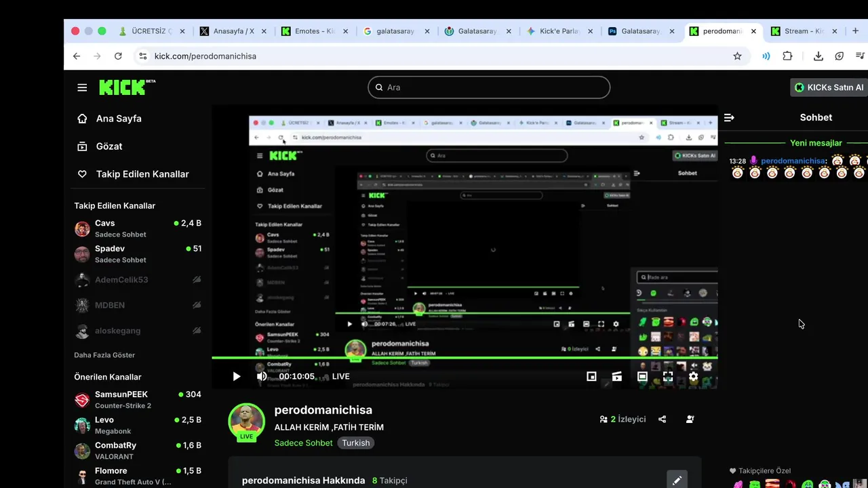Open Flomore recommended channel
Screen dimensions: 868x488
[138, 476]
